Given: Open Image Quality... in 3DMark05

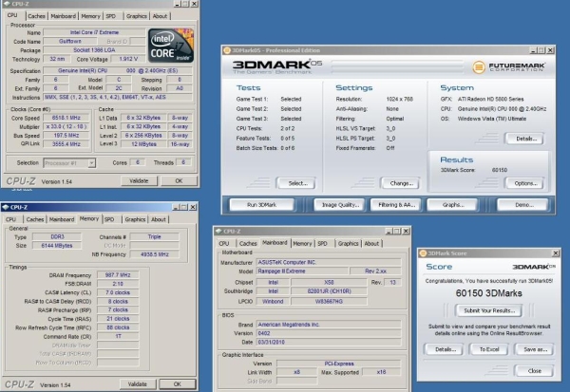Looking at the screenshot, I should coord(340,205).
